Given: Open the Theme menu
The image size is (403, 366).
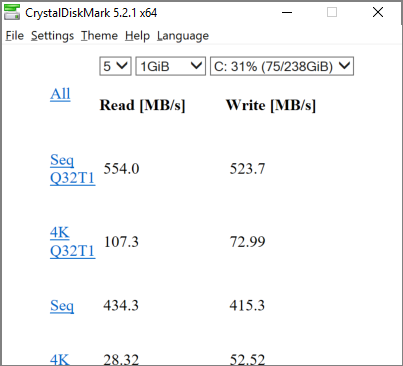Looking at the screenshot, I should click(99, 36).
